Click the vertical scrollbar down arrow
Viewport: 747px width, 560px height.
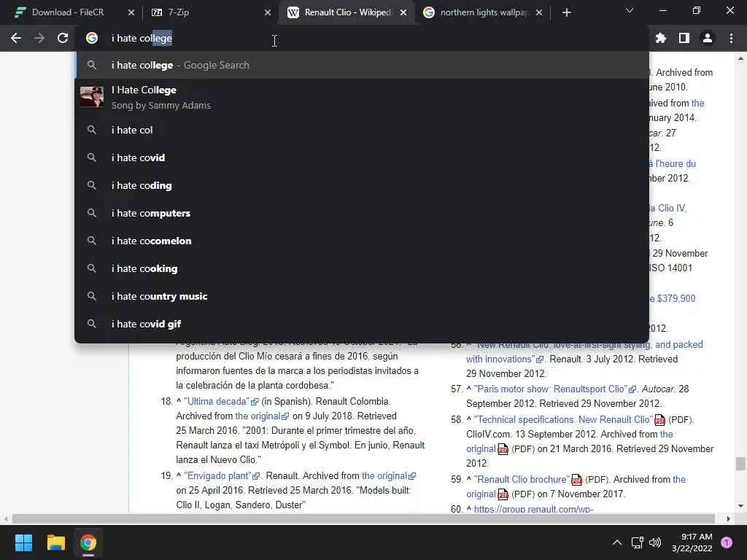pos(740,506)
